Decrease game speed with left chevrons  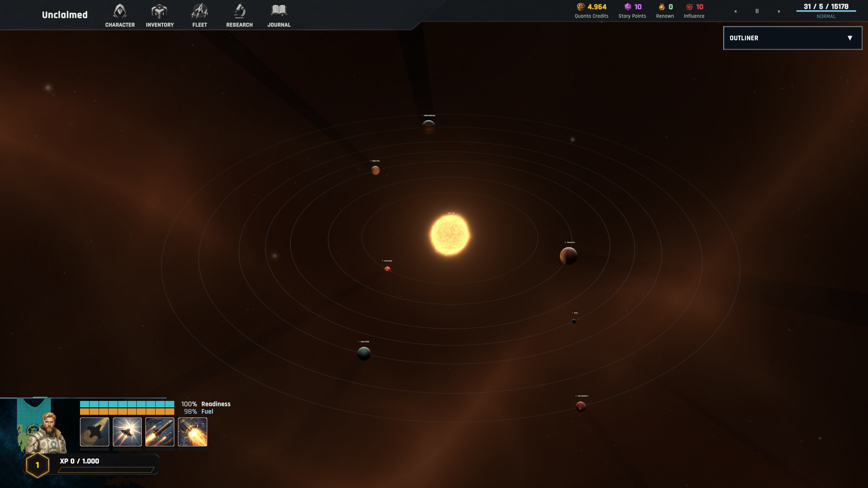pos(735,11)
